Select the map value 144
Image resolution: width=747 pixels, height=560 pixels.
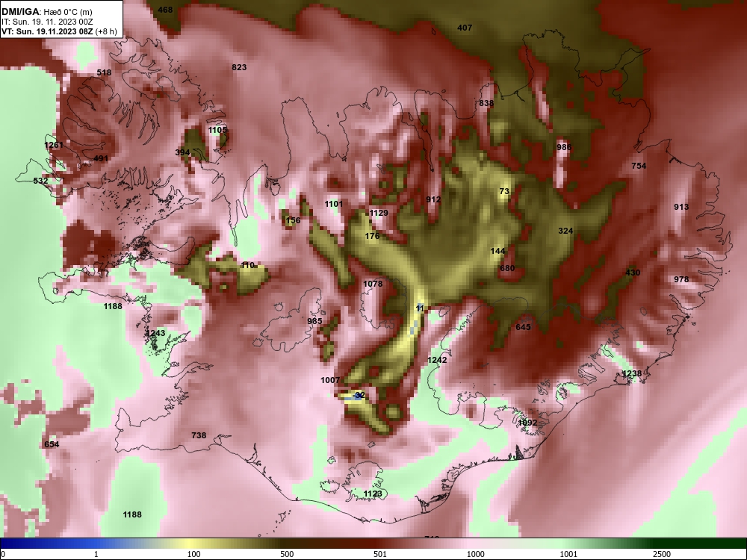pos(498,251)
